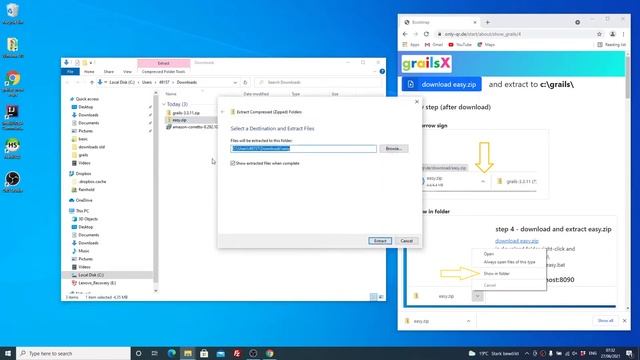The width and height of the screenshot is (640, 360).
Task: Collapse the Today (3) group
Action: click(x=164, y=104)
